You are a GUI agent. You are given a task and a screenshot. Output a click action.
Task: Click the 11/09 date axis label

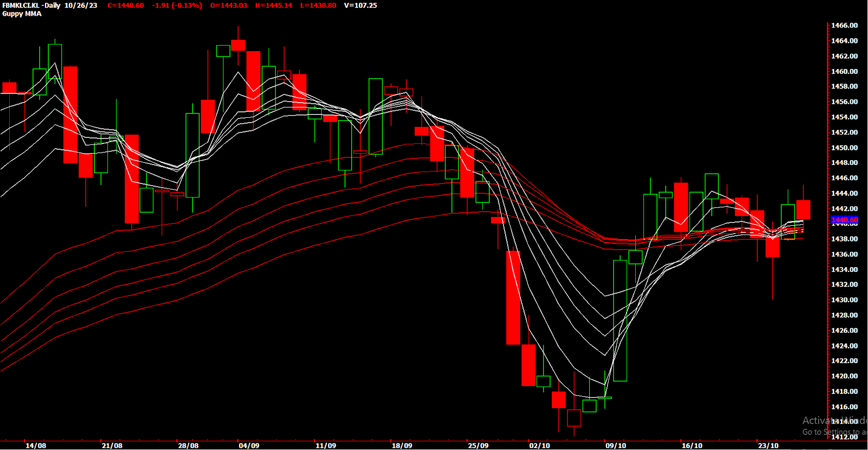[x=325, y=446]
